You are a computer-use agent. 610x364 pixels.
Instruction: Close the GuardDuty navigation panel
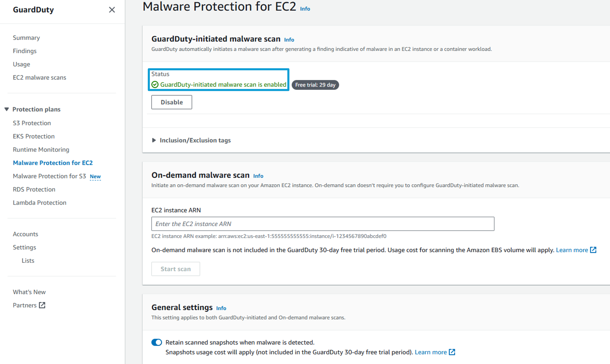click(112, 10)
